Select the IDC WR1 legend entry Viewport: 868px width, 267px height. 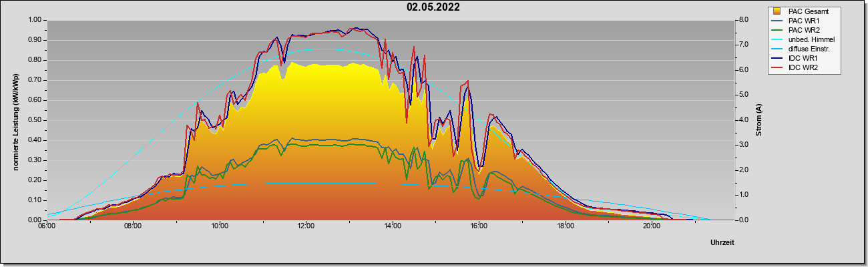pos(798,59)
